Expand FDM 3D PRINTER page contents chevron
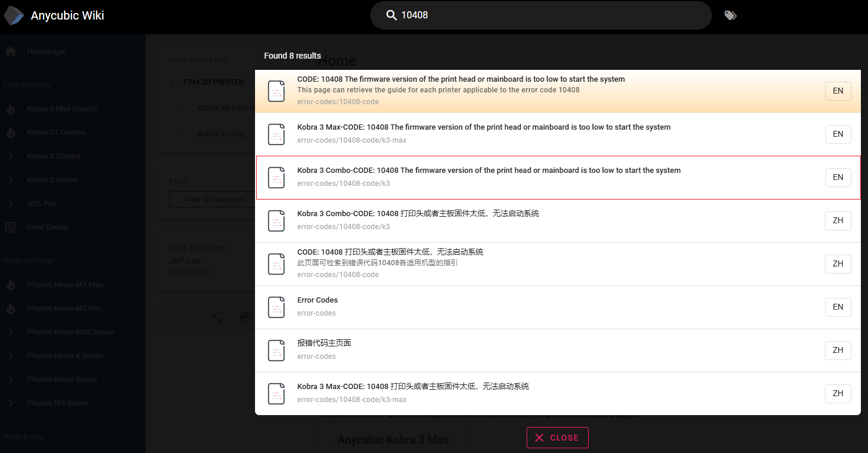The height and width of the screenshot is (453, 868). click(172, 82)
